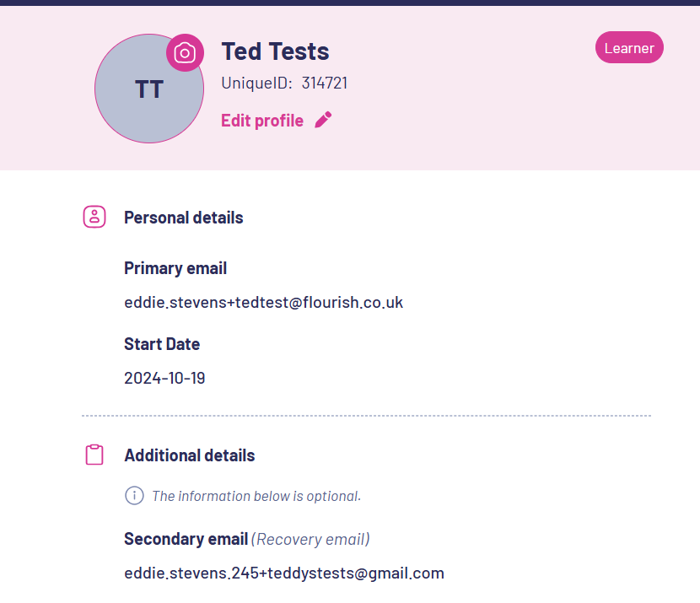Click the Start Date label
The width and height of the screenshot is (700, 603).
pos(162,344)
